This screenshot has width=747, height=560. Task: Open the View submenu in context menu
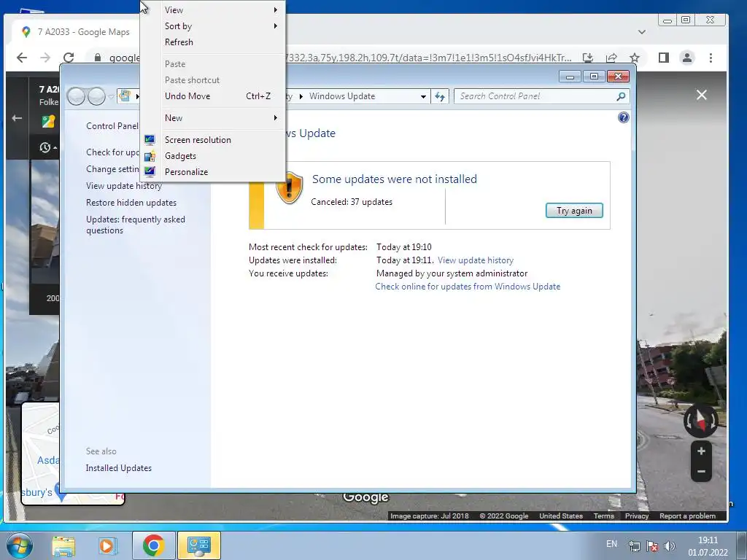click(213, 10)
